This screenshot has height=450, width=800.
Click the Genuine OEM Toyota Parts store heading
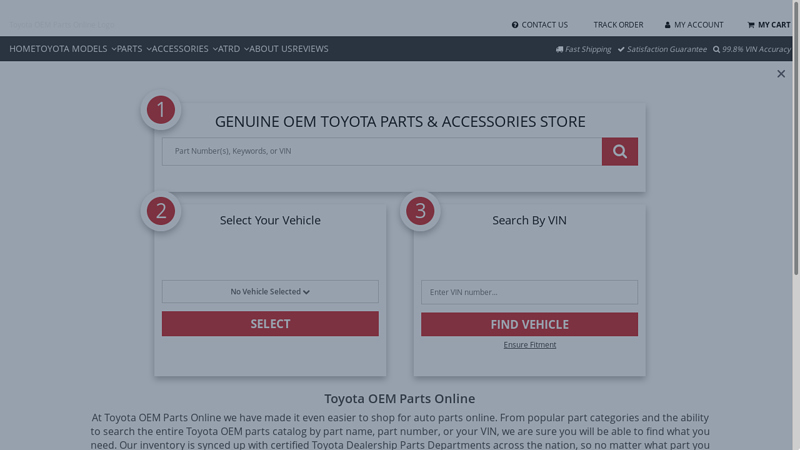click(x=400, y=121)
